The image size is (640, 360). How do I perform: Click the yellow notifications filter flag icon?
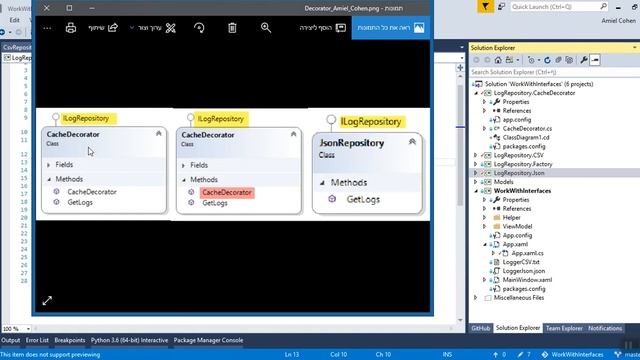click(485, 7)
